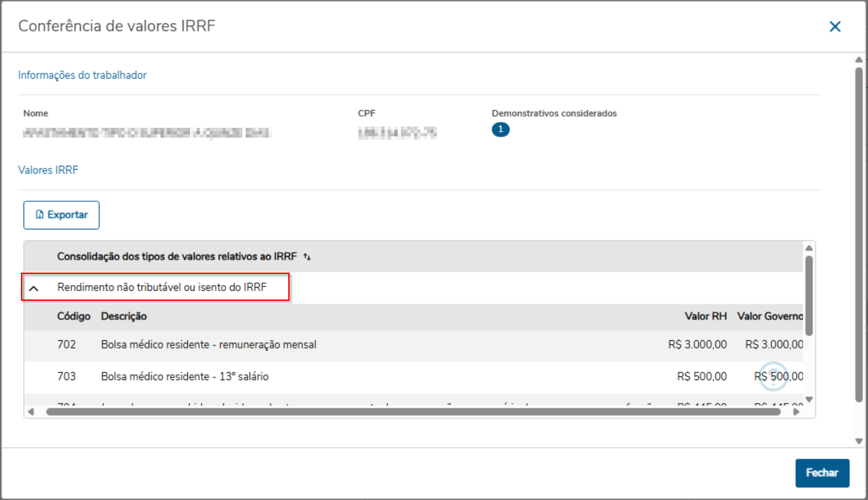
Task: Click the 'Informações do trabalhador' section title
Action: tap(83, 75)
